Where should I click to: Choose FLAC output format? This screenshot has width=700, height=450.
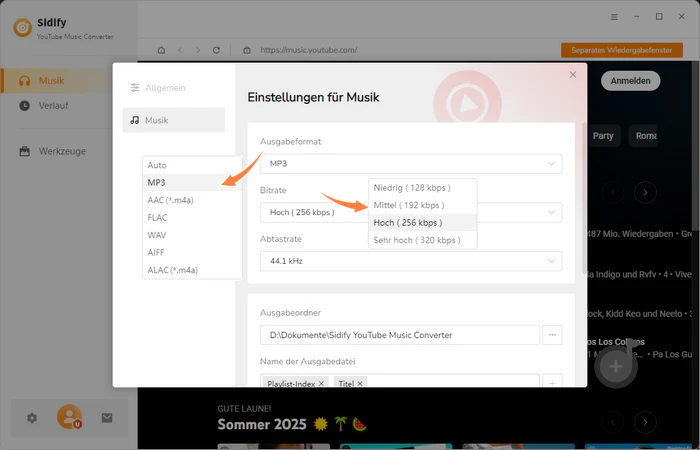[192, 217]
